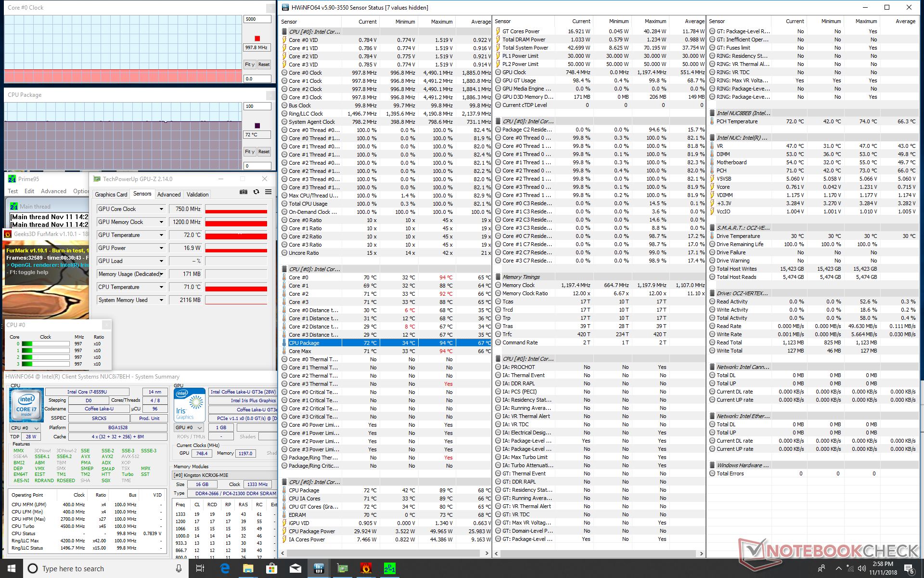
Task: Click Reset in CPU Package graph
Action: [x=264, y=152]
